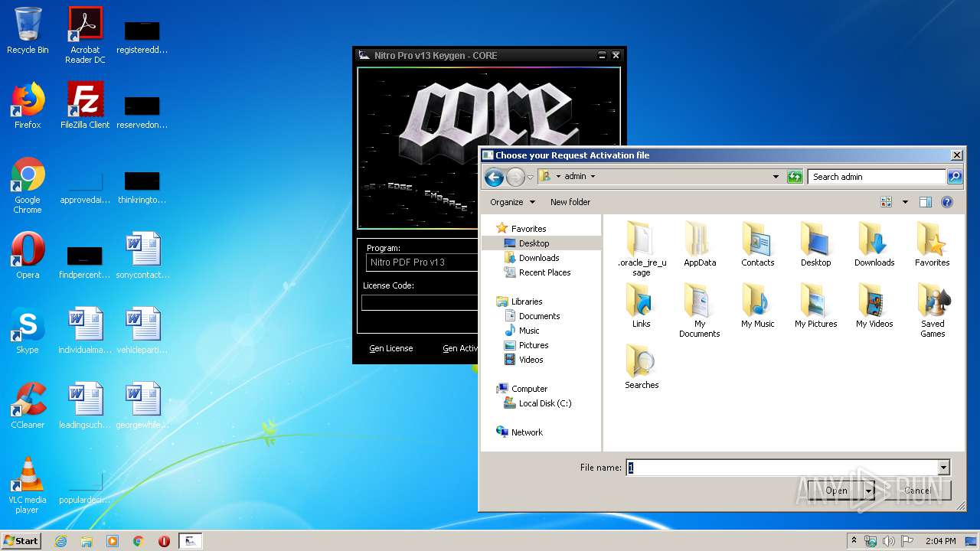Click the Windows Start button

[21, 540]
